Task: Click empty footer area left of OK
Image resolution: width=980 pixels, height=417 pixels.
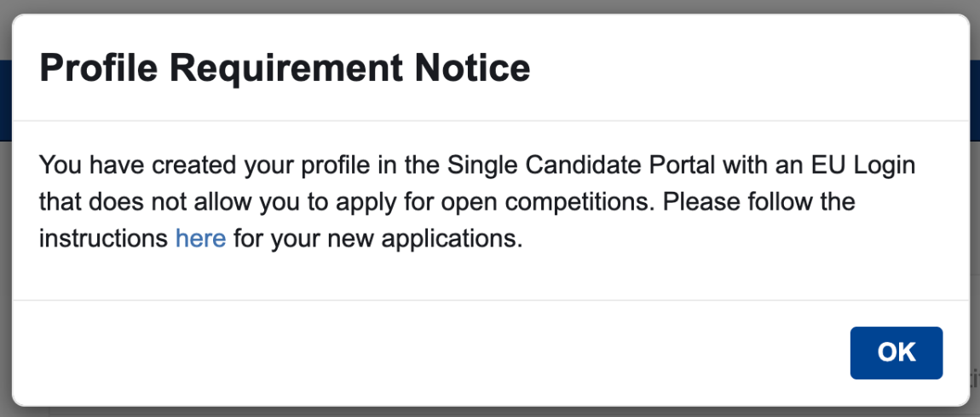Action: (426, 352)
